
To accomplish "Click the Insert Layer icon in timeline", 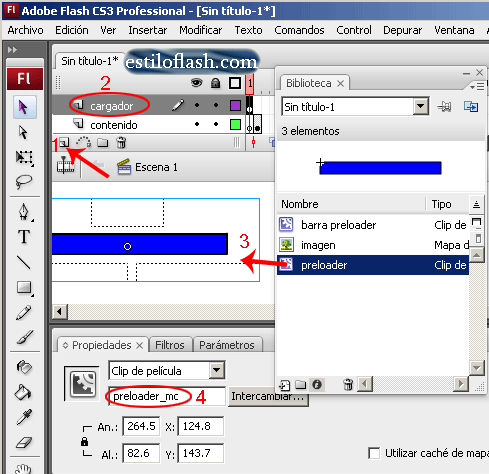I will [64, 143].
